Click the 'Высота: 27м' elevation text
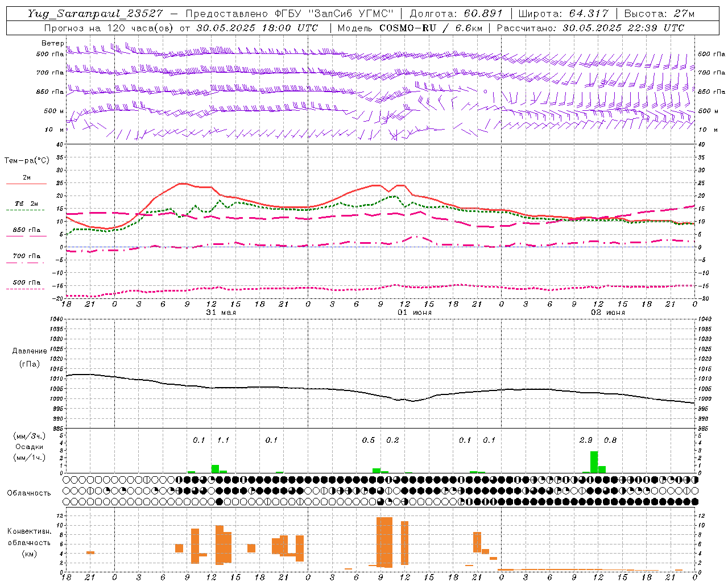 (x=660, y=14)
